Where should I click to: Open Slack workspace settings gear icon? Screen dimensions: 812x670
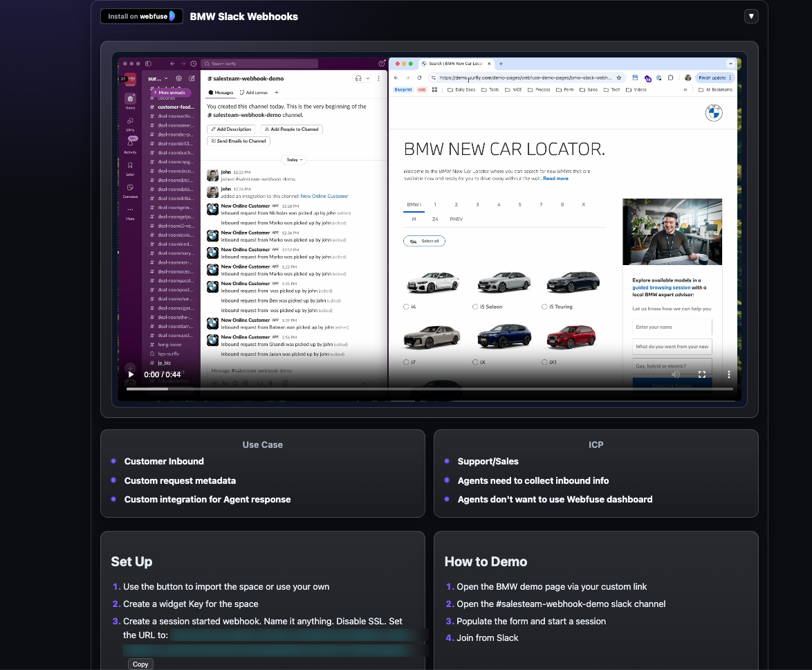178,78
